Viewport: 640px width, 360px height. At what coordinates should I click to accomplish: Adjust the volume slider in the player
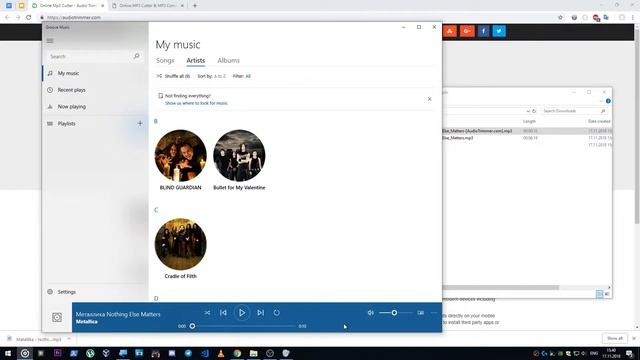pyautogui.click(x=396, y=313)
